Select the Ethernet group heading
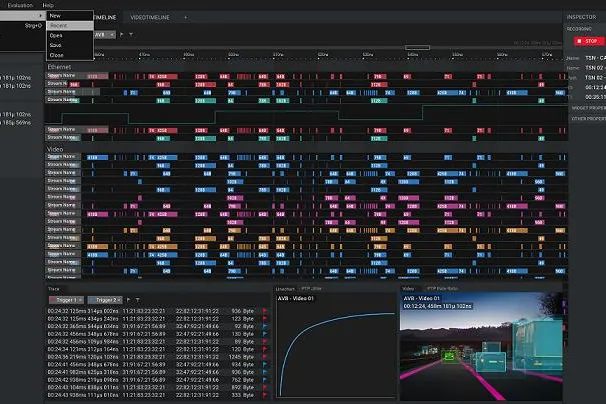The width and height of the screenshot is (606, 404). (x=59, y=67)
